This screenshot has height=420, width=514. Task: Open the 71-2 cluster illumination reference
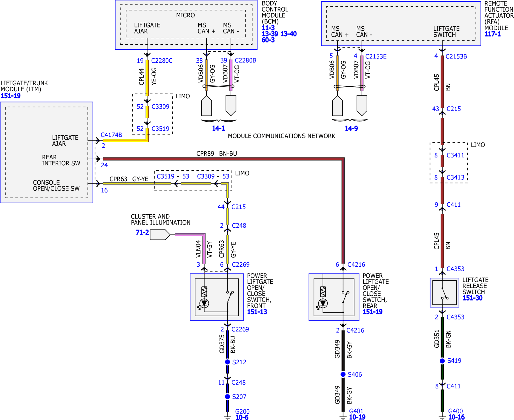click(x=142, y=232)
